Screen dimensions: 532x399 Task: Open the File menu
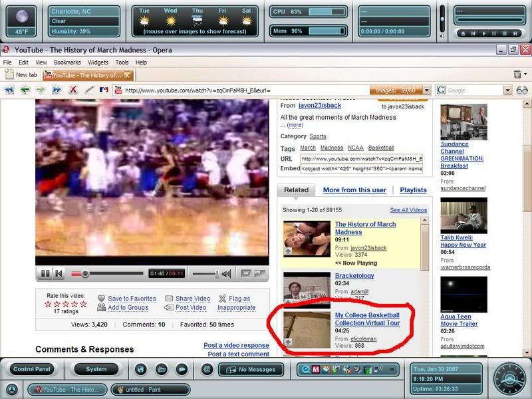[x=7, y=63]
